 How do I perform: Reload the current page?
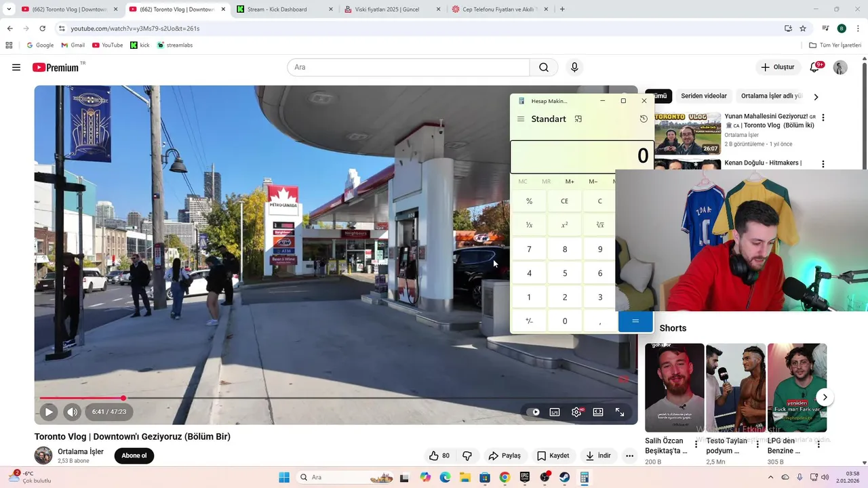pyautogui.click(x=42, y=28)
